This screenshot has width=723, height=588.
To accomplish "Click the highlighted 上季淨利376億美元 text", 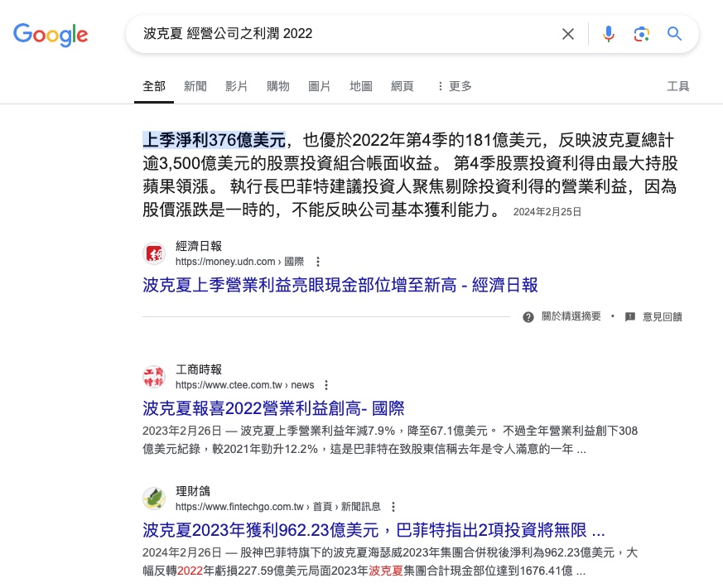I will pos(214,140).
